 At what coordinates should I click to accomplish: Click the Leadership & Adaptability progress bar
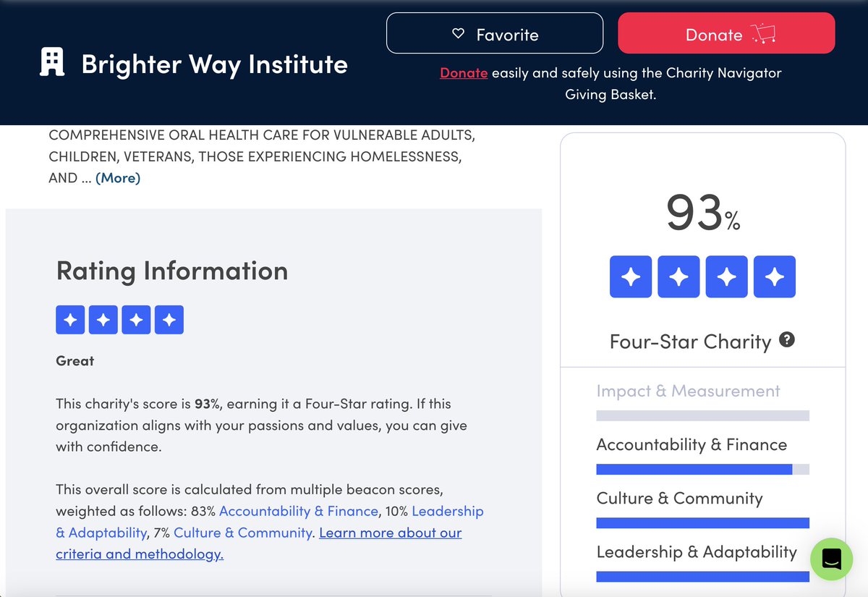click(x=701, y=576)
